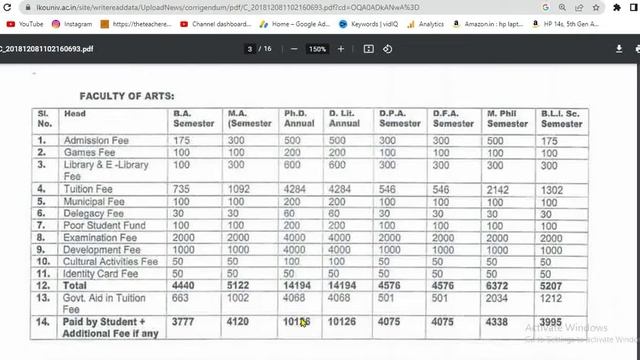
Task: Click the B.L.I. Sc. total 5207
Action: coord(551,286)
